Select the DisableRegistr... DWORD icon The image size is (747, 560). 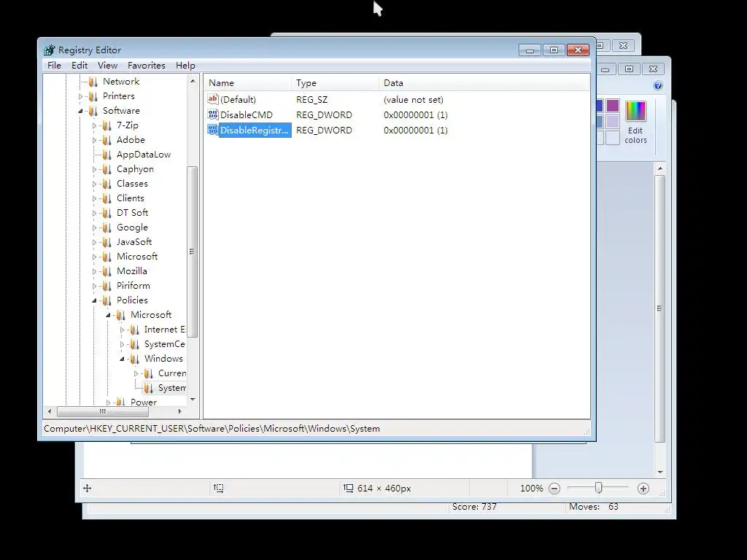coord(213,130)
